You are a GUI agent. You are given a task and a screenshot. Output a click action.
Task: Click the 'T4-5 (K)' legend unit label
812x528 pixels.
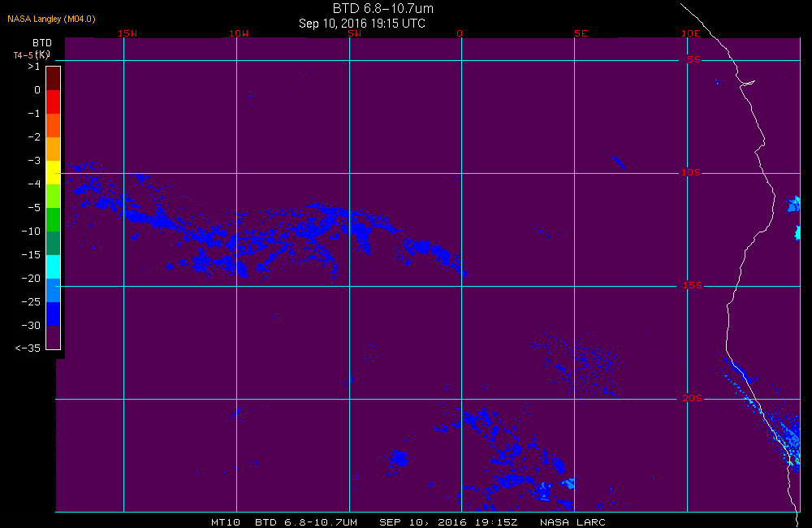pyautogui.click(x=31, y=54)
